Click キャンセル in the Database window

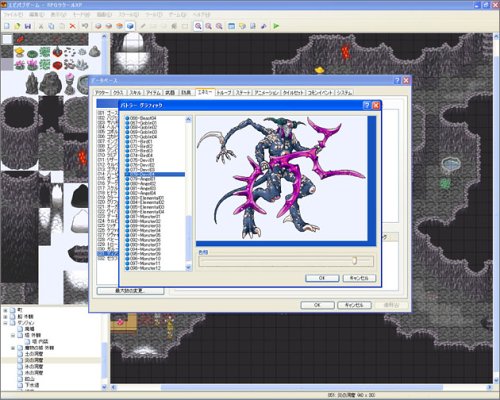(x=354, y=305)
